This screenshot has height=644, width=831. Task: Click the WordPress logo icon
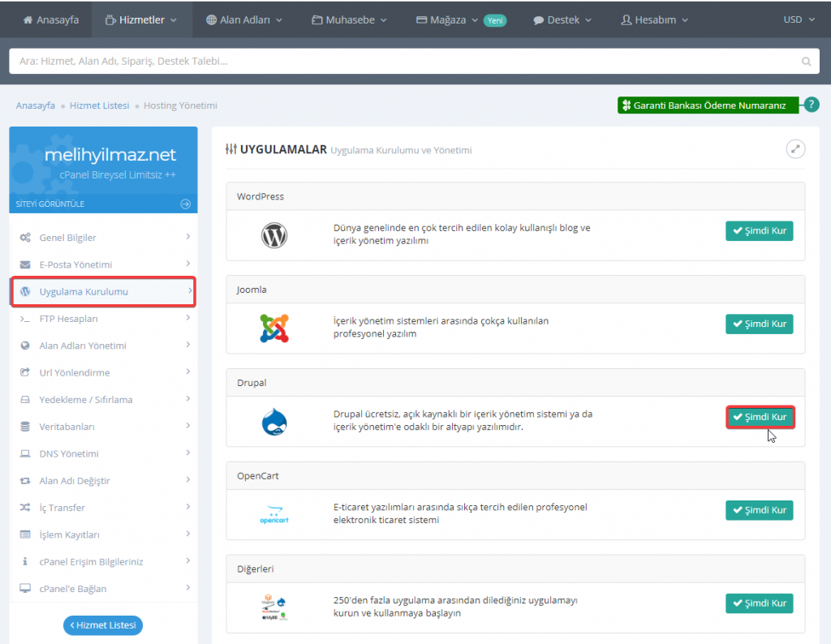tap(274, 235)
